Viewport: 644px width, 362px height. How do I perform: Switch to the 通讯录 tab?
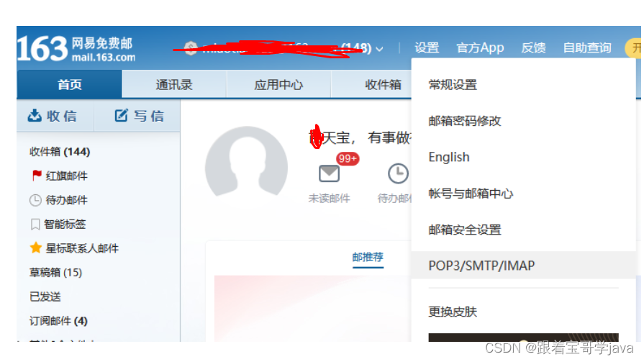174,84
